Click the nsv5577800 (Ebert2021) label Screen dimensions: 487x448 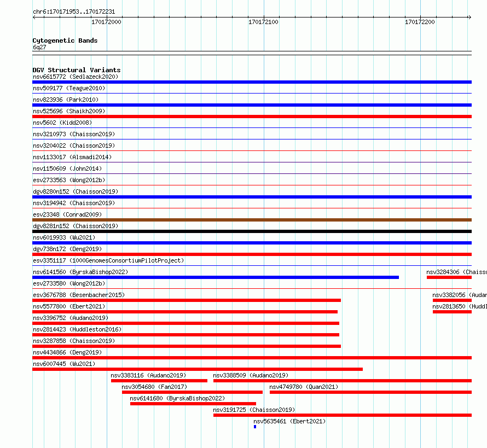point(69,306)
